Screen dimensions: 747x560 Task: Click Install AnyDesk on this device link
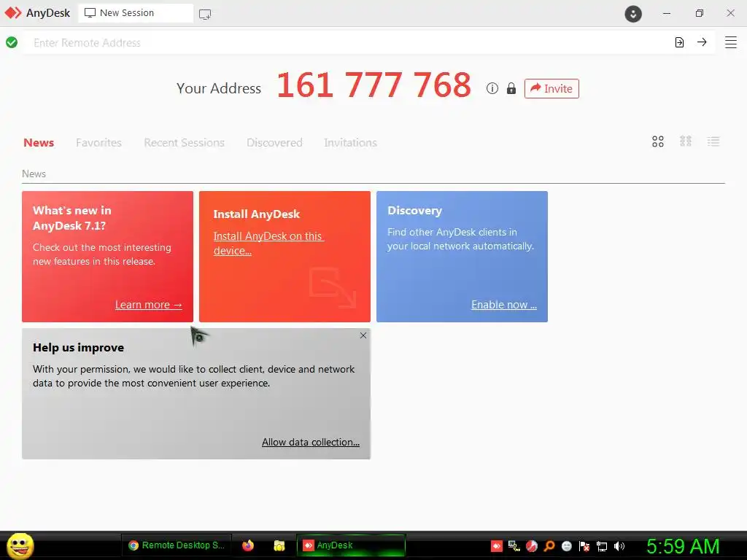click(x=268, y=244)
